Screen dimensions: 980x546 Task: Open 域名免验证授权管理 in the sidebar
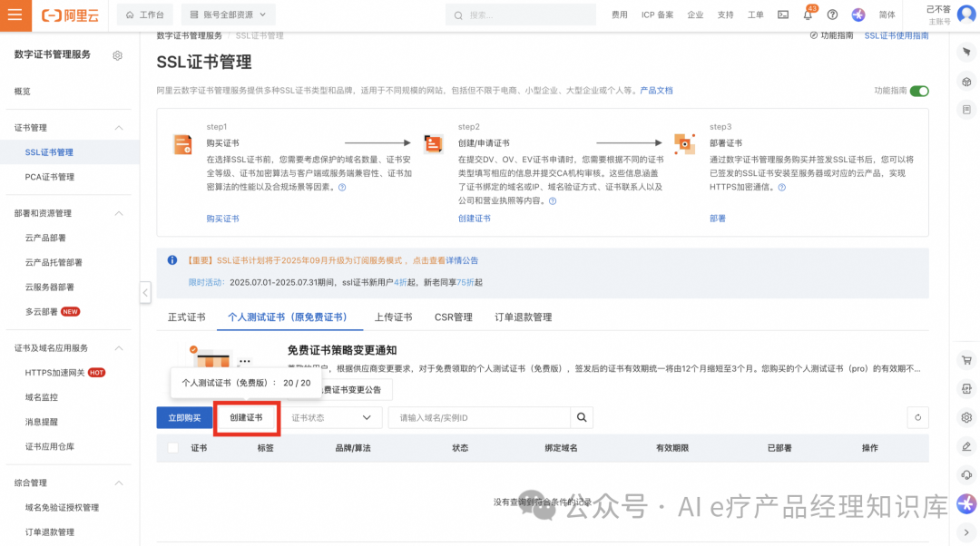tap(62, 508)
